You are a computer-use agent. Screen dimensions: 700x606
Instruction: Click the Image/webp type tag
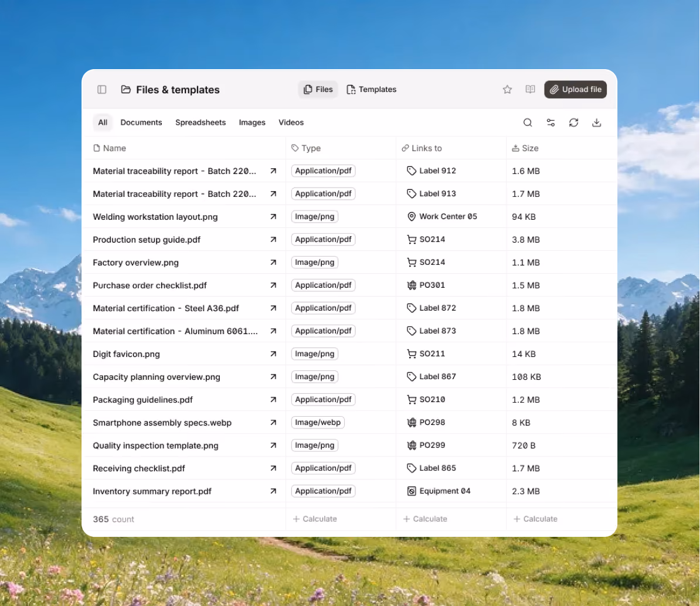[318, 422]
